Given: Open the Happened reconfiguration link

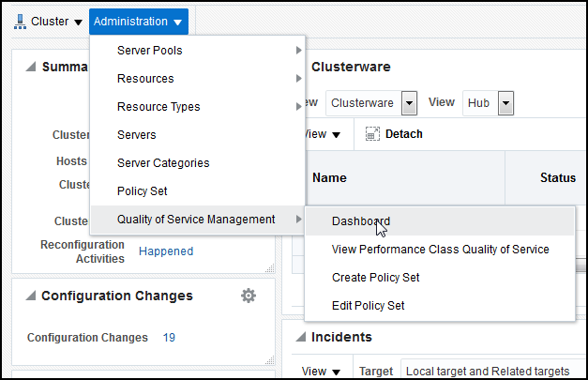Looking at the screenshot, I should tap(166, 251).
